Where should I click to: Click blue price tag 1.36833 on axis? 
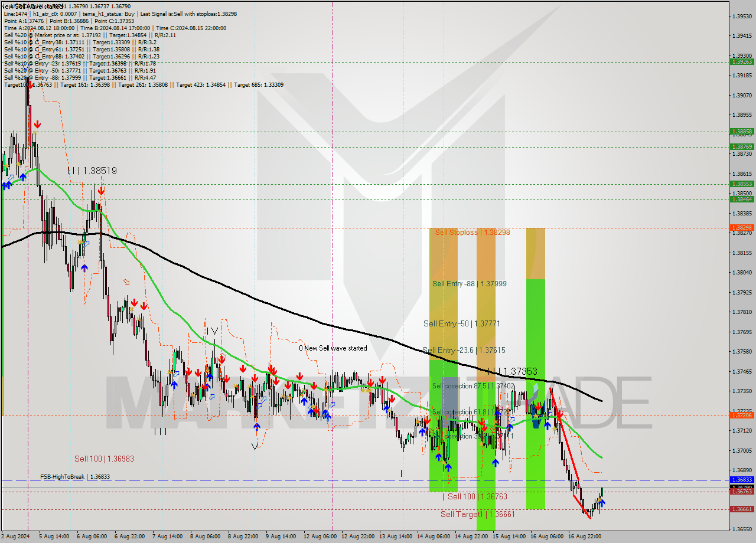[x=742, y=480]
